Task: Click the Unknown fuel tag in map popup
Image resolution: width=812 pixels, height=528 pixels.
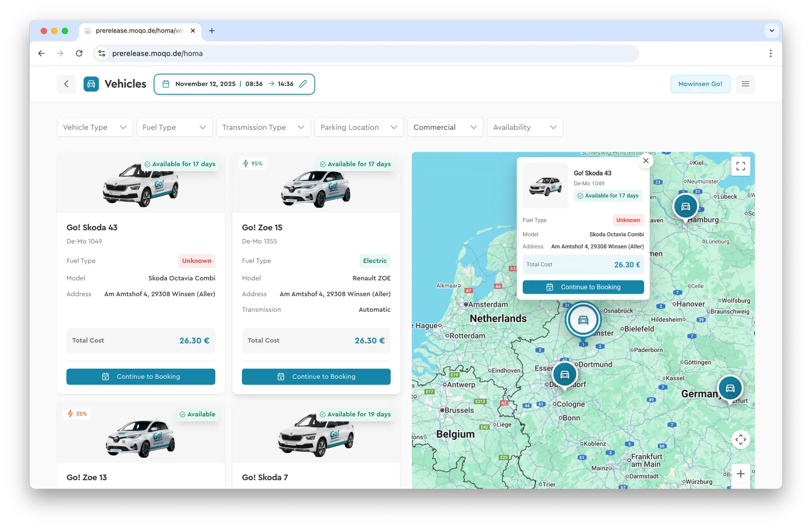Action: (628, 220)
